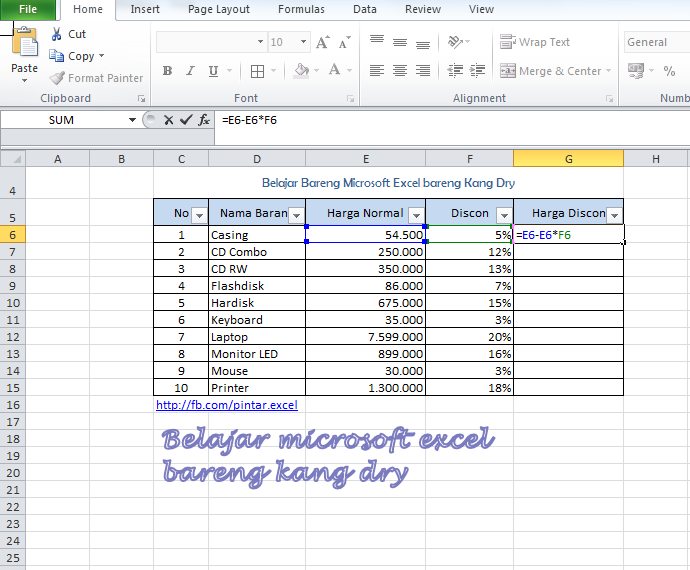Select Top Align icon

(377, 40)
